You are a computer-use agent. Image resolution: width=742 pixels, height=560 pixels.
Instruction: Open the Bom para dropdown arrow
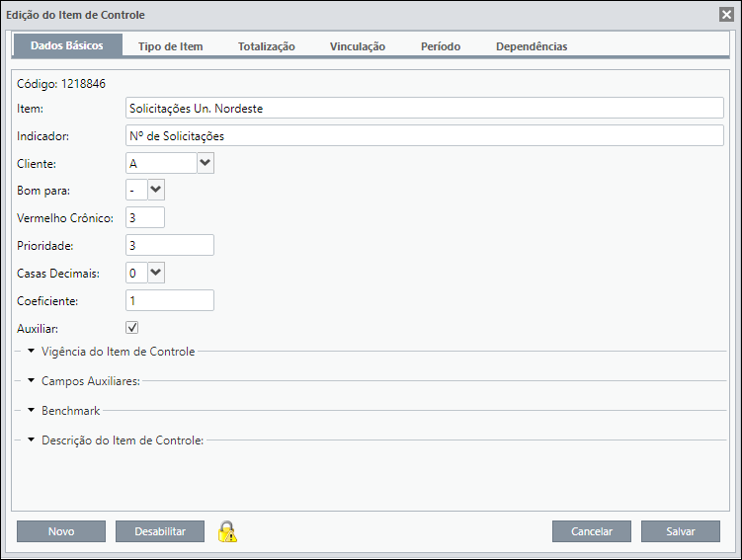tap(156, 191)
